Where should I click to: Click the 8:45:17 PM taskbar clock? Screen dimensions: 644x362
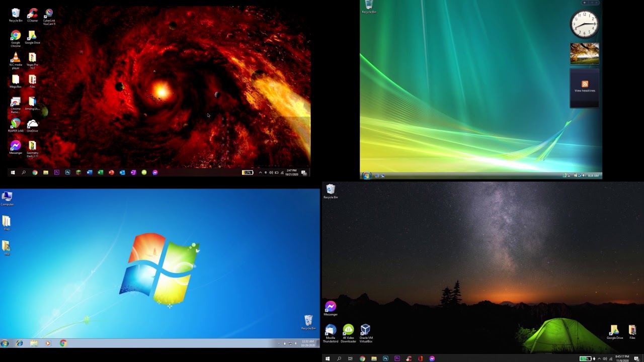point(622,358)
